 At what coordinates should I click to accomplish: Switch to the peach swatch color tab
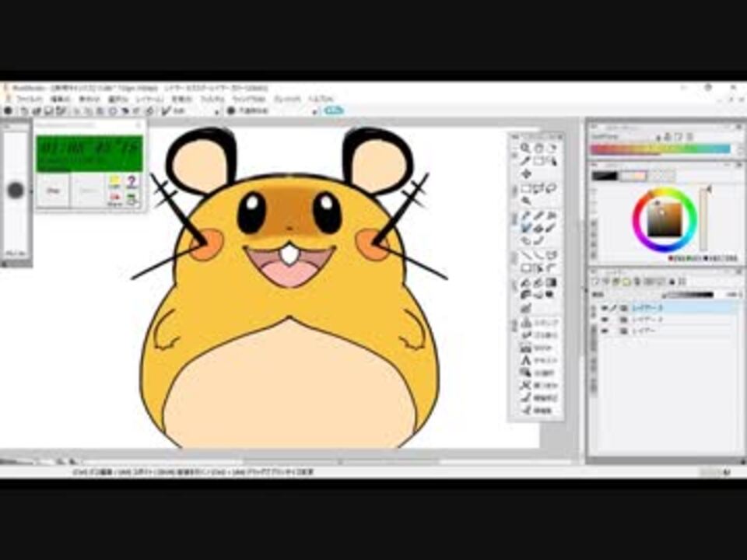coord(632,176)
